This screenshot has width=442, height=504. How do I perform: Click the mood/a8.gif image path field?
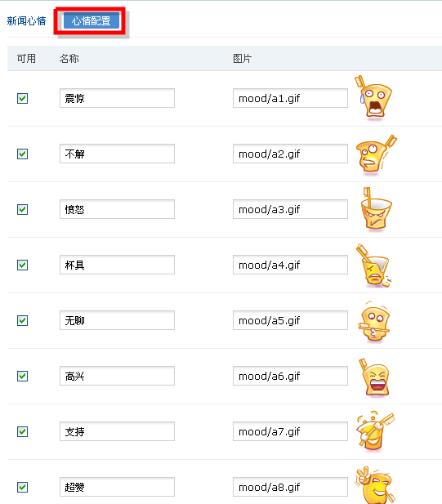coord(290,487)
